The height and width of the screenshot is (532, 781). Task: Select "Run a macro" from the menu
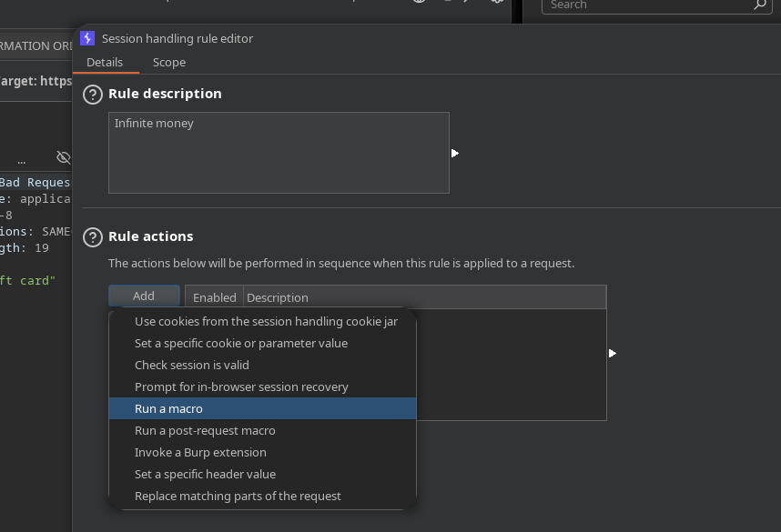tap(168, 409)
